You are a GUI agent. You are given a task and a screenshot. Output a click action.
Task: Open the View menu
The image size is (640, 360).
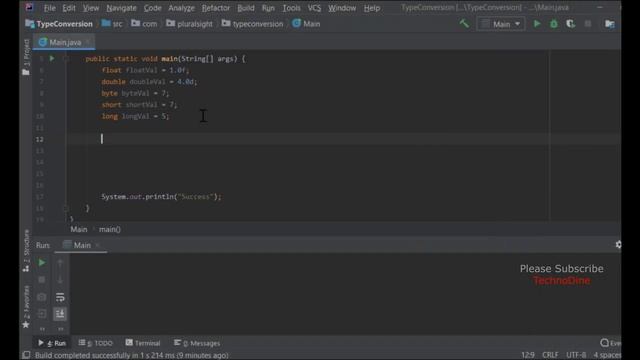(x=91, y=8)
